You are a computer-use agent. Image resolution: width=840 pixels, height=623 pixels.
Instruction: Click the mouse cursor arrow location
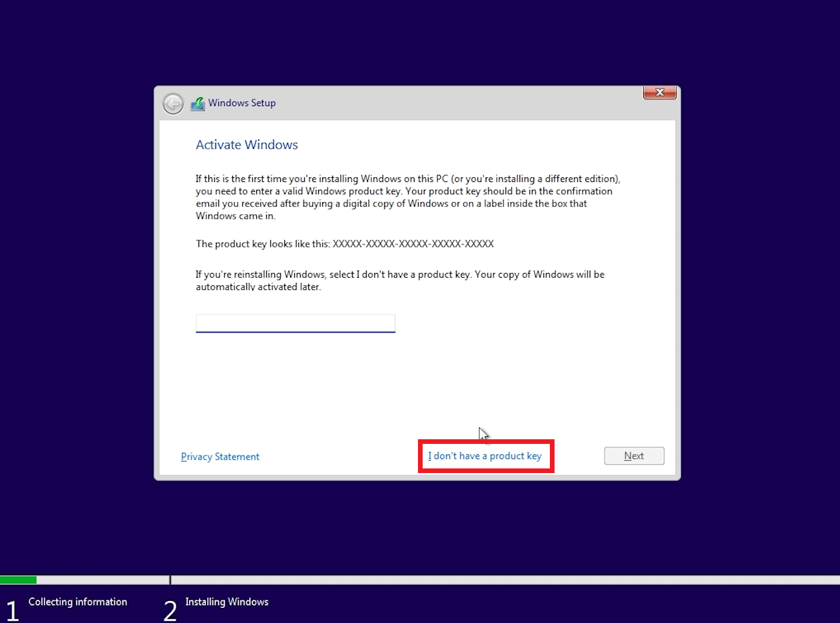click(482, 434)
